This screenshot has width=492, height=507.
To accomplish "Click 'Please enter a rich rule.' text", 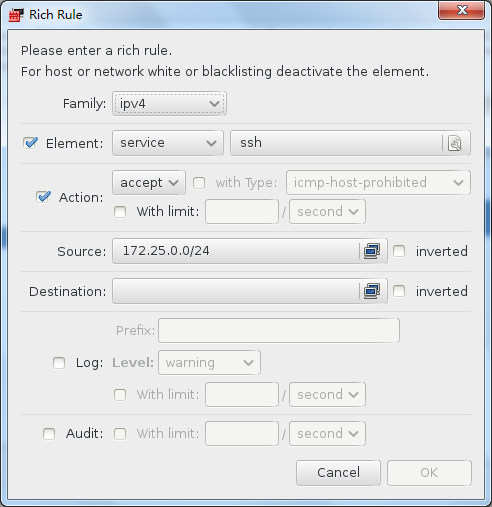I will tap(96, 51).
